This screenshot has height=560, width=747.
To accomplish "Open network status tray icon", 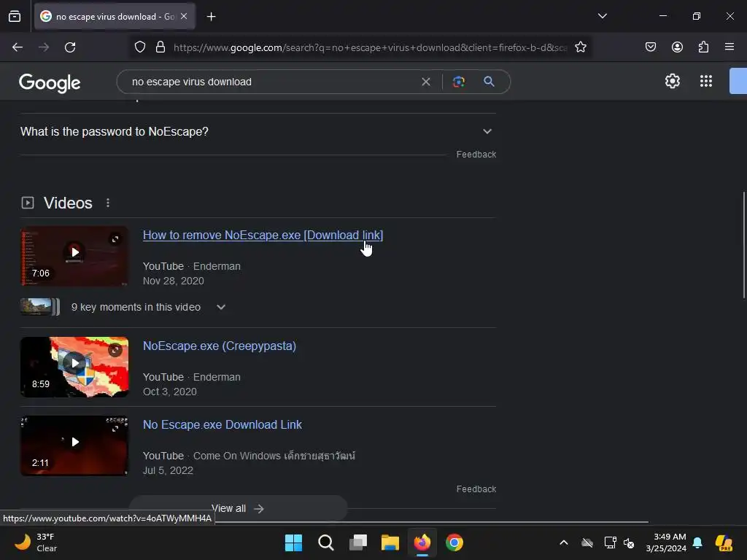I will point(610,542).
